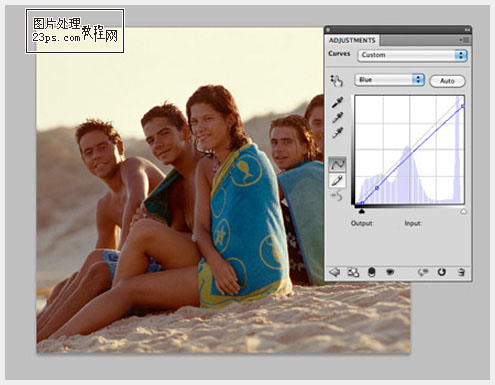Click the black point slider triangle
This screenshot has width=495, height=385.
coord(361,211)
